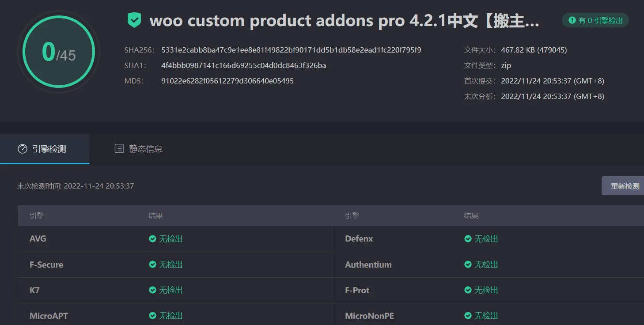Click the AVG engine name
The image size is (644, 325).
(x=38, y=239)
